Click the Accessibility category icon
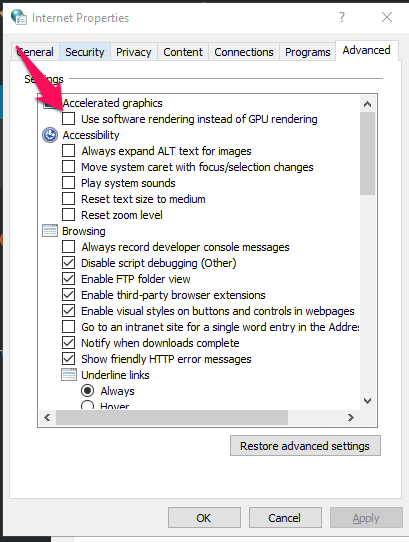 (50, 135)
